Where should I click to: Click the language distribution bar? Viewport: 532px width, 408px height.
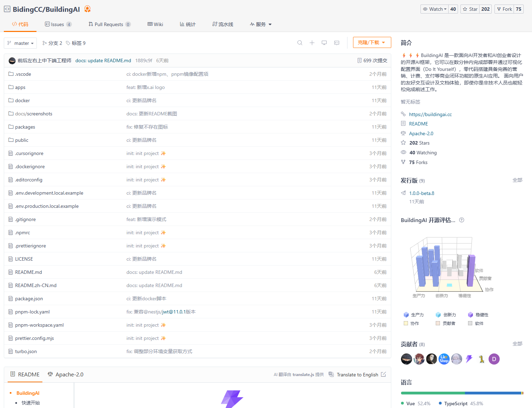pos(462,393)
